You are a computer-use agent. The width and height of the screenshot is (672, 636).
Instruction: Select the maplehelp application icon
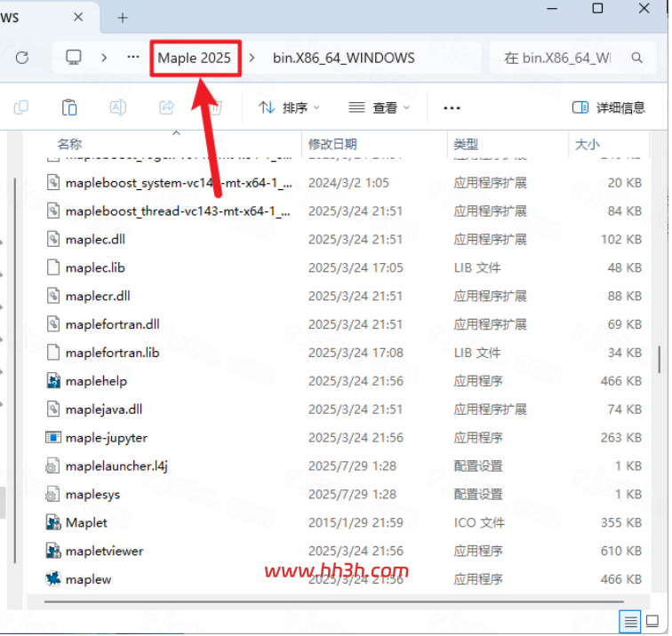pyautogui.click(x=53, y=381)
